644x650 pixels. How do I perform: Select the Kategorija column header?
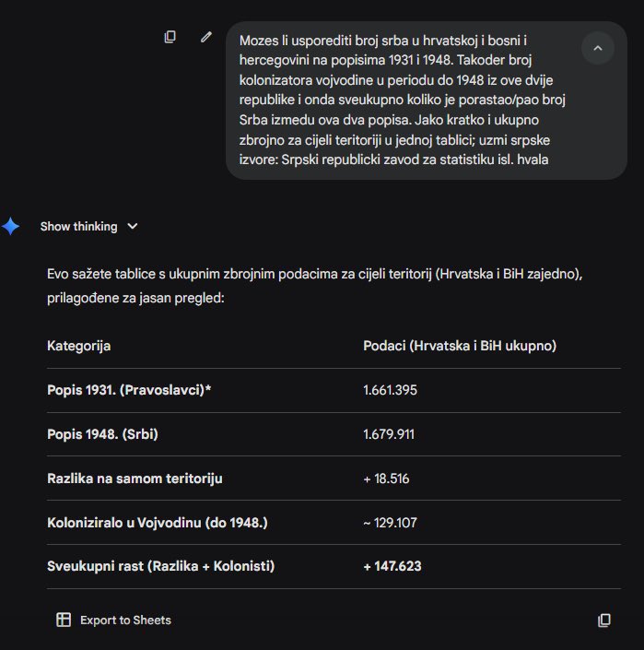tap(78, 346)
